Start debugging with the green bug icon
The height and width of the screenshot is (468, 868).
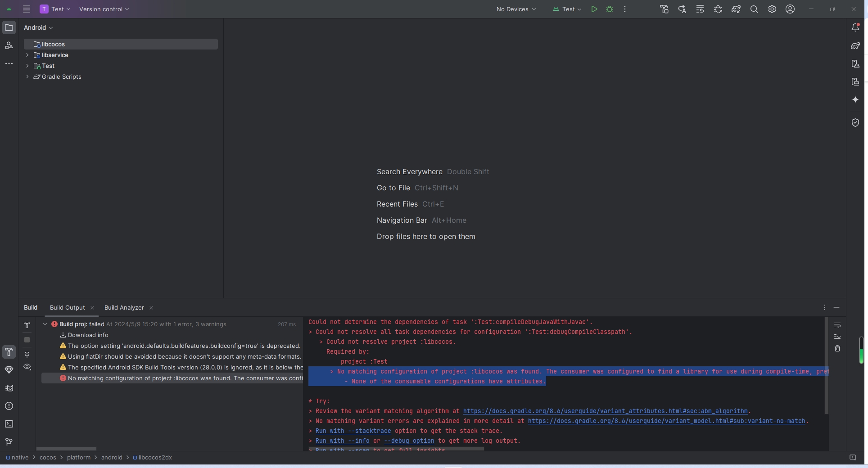[610, 9]
